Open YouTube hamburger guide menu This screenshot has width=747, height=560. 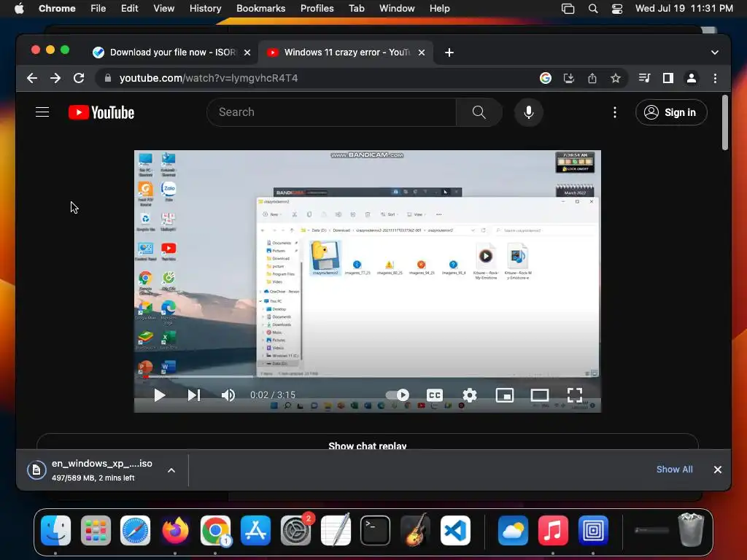(42, 112)
